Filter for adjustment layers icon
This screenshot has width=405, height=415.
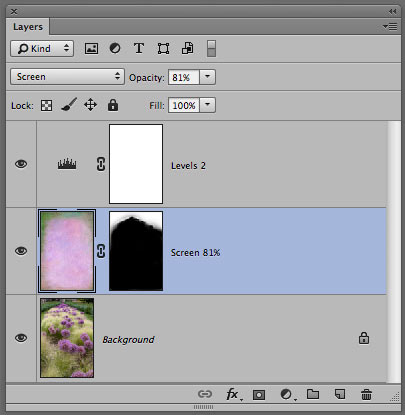115,48
